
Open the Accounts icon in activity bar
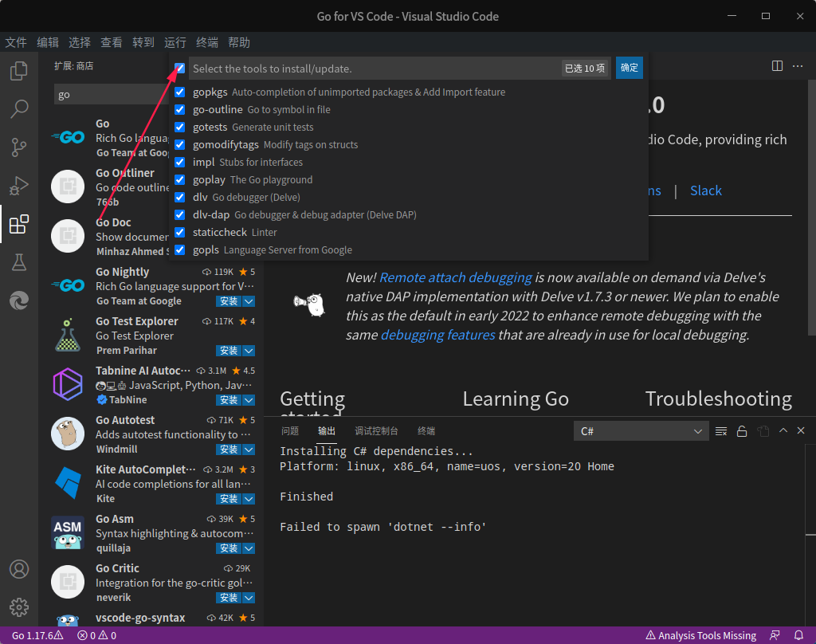(x=19, y=569)
